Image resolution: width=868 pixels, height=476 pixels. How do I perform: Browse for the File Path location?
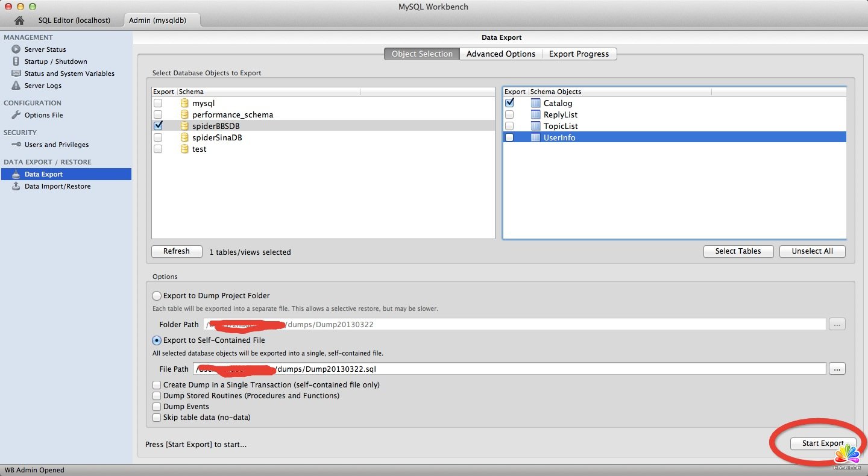837,369
